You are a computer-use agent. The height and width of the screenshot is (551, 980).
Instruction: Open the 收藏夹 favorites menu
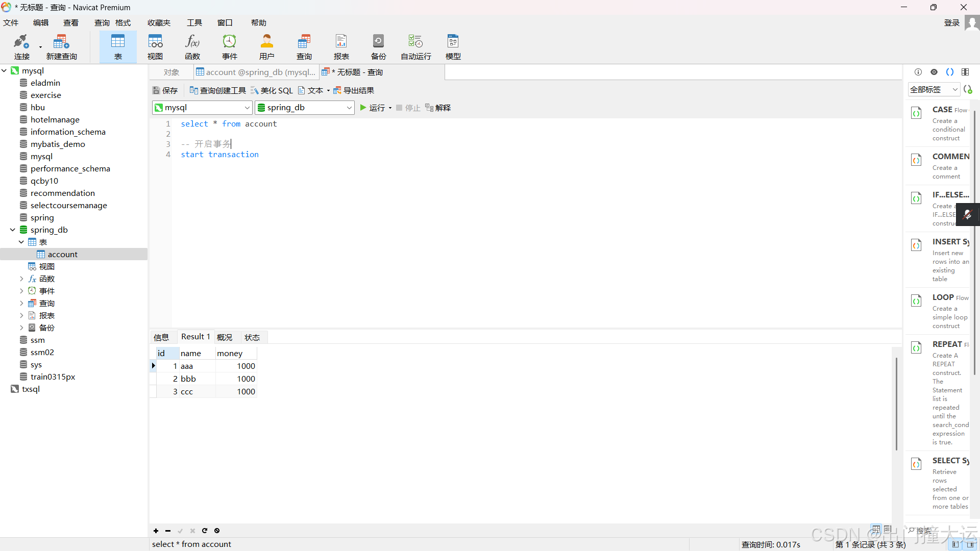point(159,23)
